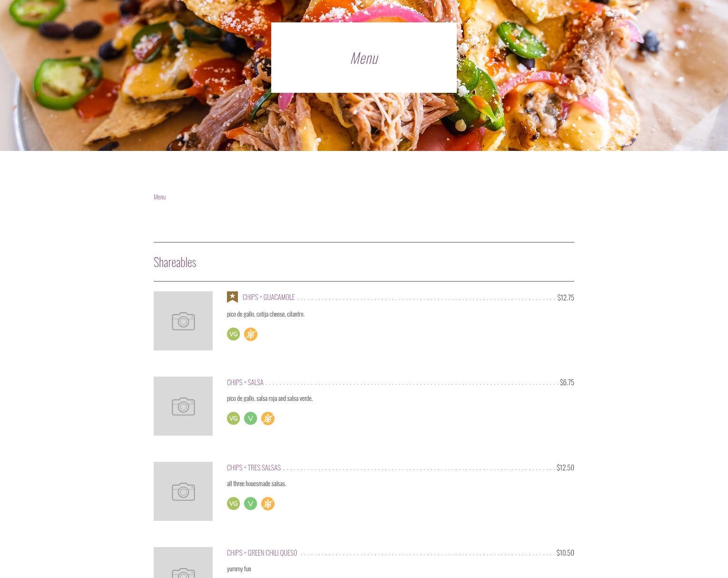Click the Shareables section heading
This screenshot has width=728, height=578.
pos(175,262)
